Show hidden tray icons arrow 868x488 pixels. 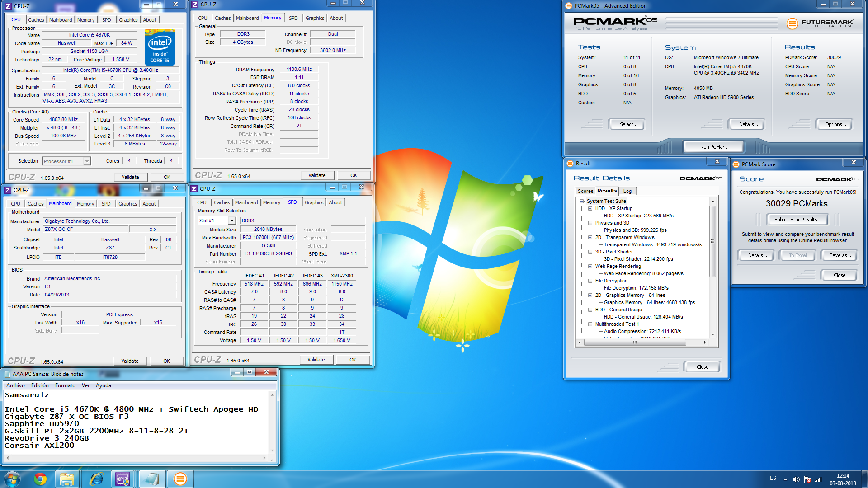pyautogui.click(x=785, y=479)
